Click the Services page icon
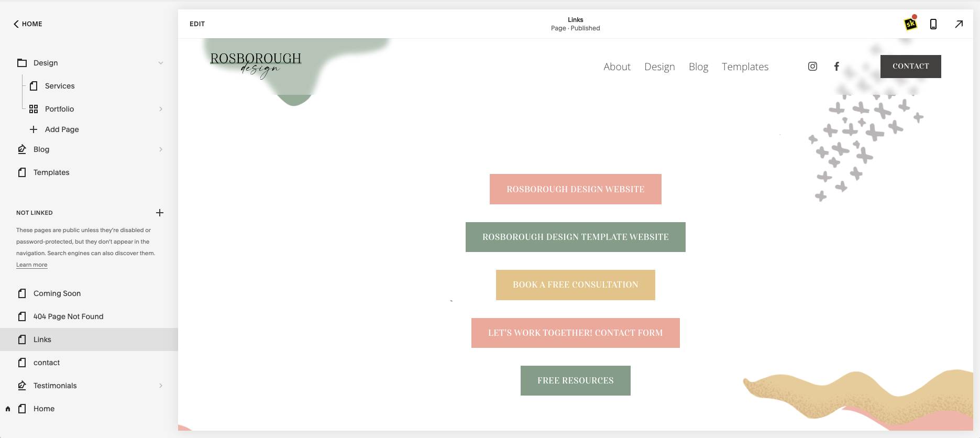The height and width of the screenshot is (438, 980). tap(34, 86)
